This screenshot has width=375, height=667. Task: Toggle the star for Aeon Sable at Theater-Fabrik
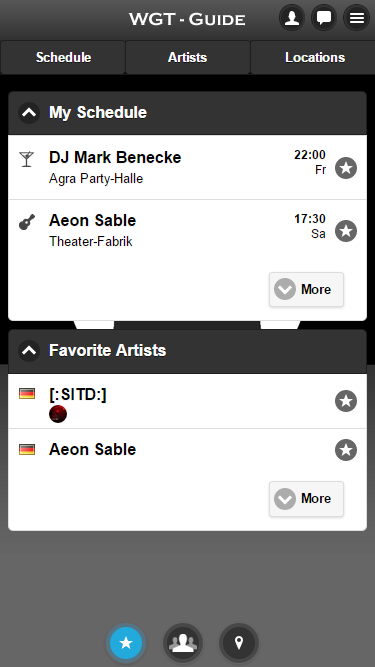pyautogui.click(x=346, y=231)
